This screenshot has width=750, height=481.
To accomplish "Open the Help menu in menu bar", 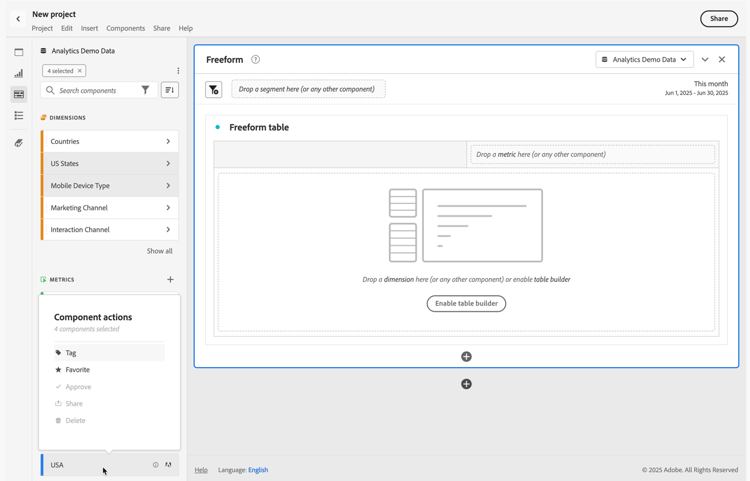I will click(186, 28).
